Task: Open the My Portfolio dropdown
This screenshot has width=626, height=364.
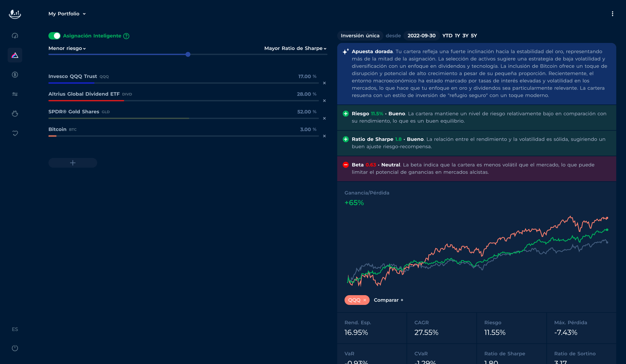Action: (67, 14)
